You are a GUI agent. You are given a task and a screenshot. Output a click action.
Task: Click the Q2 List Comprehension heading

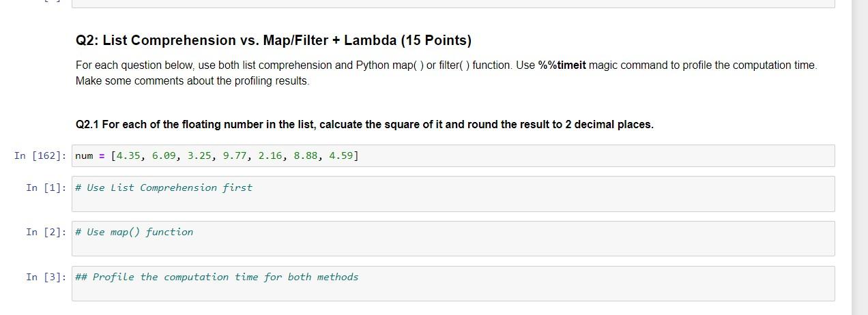tap(273, 40)
